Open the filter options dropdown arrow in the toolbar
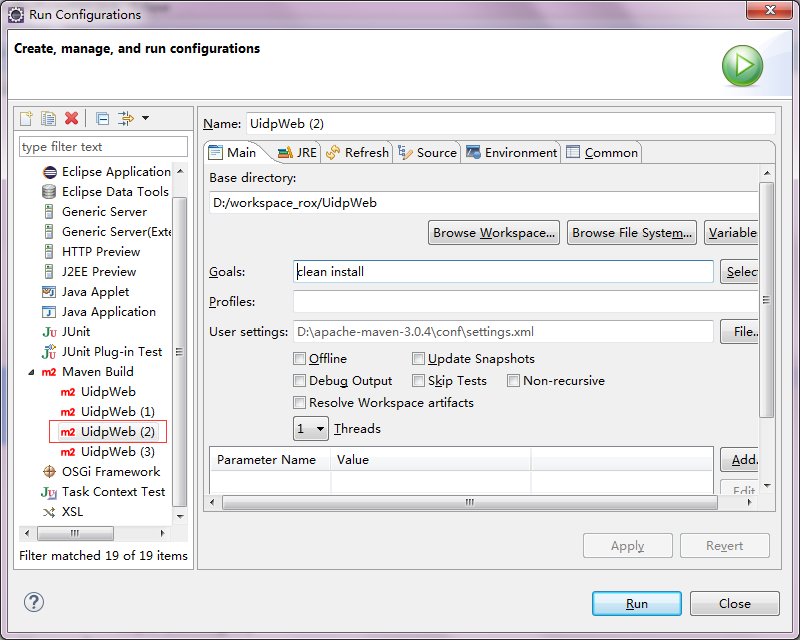This screenshot has width=800, height=640. [x=145, y=118]
